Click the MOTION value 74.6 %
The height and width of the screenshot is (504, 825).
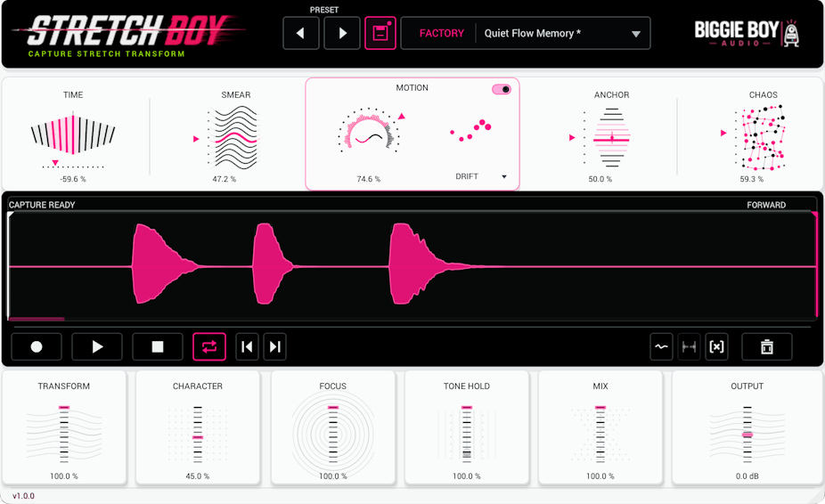point(368,179)
